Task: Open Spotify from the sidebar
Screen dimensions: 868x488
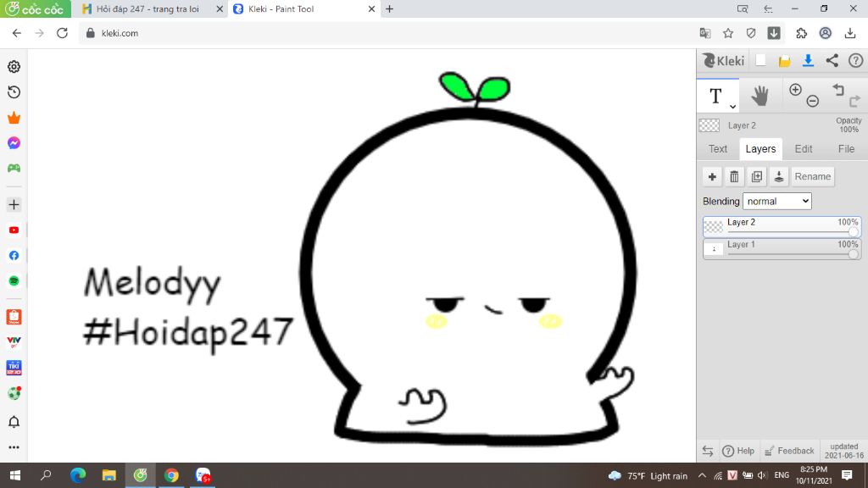Action: point(14,281)
